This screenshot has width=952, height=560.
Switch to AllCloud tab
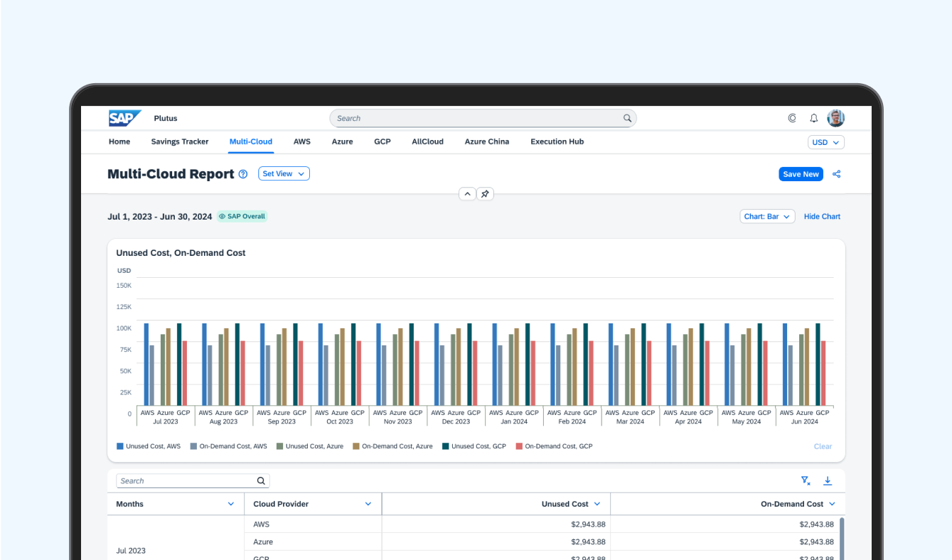(x=427, y=141)
